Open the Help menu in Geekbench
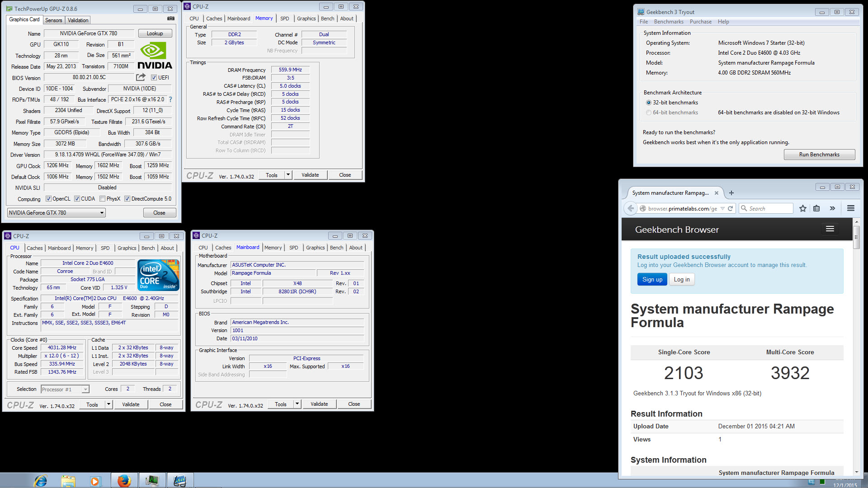Viewport: 868px width, 488px height. (x=723, y=22)
